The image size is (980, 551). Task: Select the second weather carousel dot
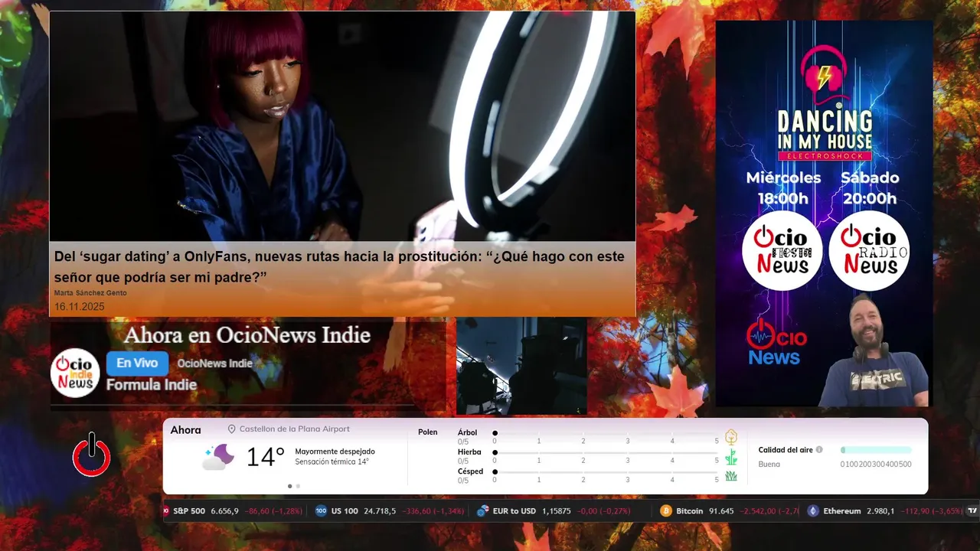298,486
